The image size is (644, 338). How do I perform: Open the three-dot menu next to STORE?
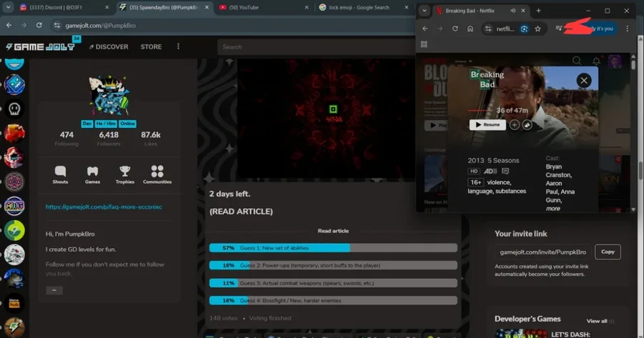coord(178,46)
